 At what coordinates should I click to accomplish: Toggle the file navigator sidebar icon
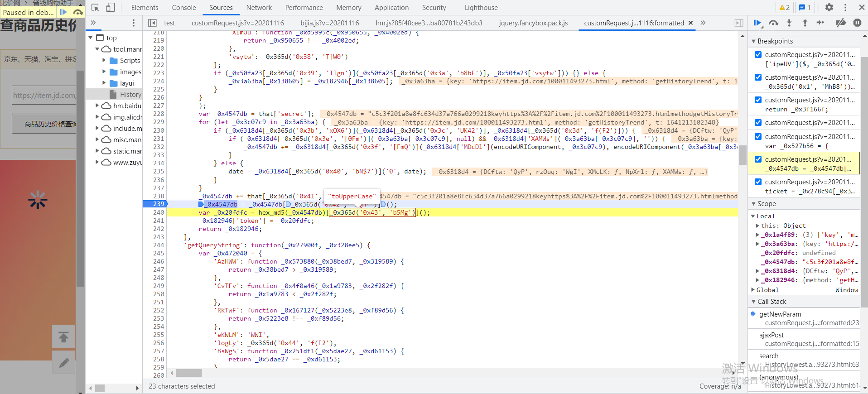pyautogui.click(x=152, y=23)
